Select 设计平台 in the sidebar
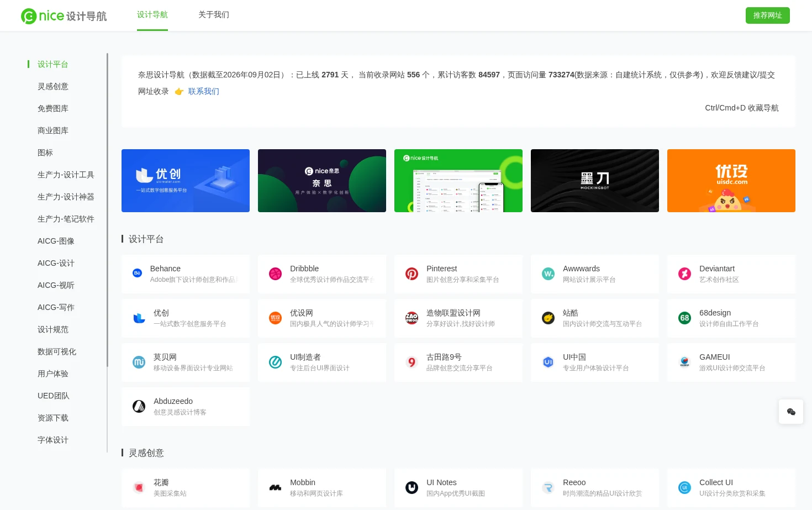Screen dimensions: 812x510 click(53, 64)
